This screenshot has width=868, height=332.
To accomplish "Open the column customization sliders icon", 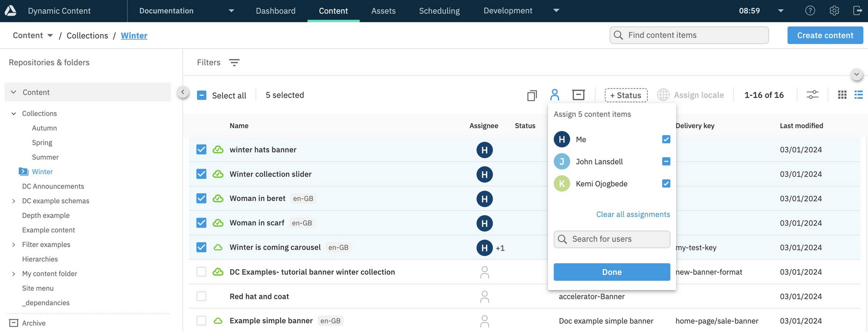I will 812,95.
